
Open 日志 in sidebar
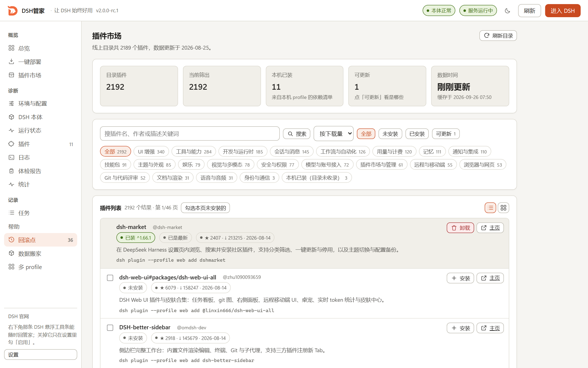click(41, 158)
